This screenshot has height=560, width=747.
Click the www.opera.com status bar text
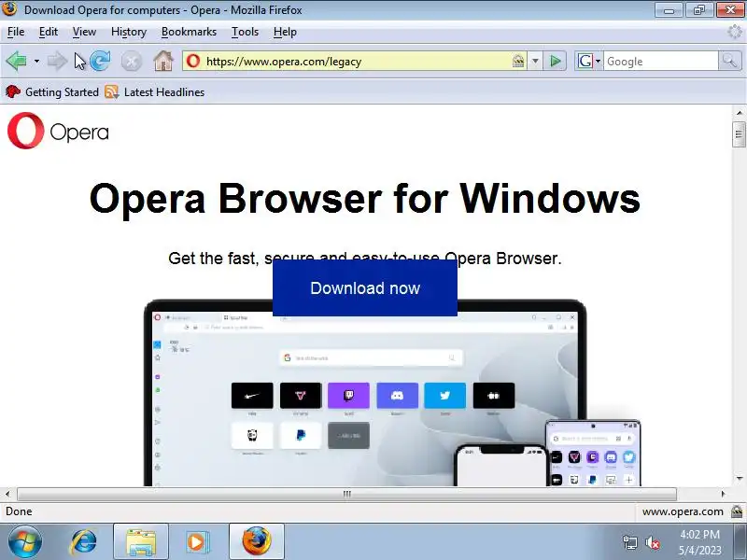pos(683,511)
